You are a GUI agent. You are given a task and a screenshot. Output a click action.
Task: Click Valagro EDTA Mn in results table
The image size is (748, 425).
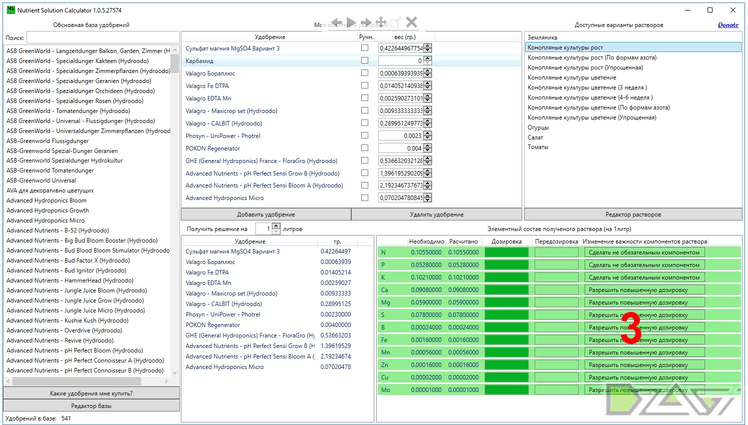point(208,283)
